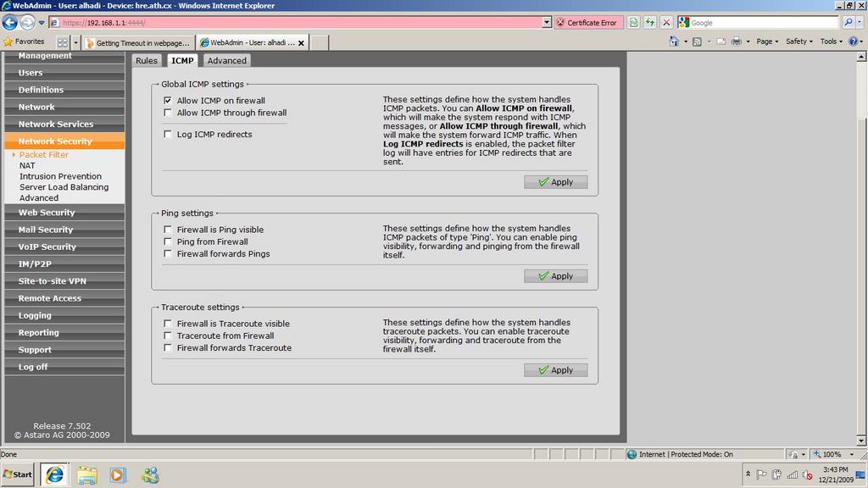Enable Firewall forwards Pings checkbox
Screen dimensions: 868x488
[168, 253]
